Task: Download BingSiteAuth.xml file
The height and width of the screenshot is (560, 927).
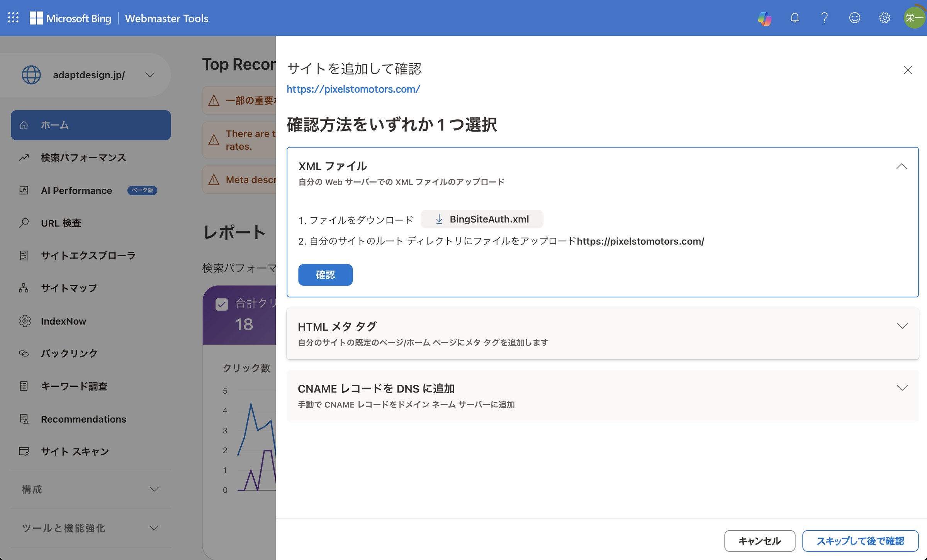Action: point(482,219)
